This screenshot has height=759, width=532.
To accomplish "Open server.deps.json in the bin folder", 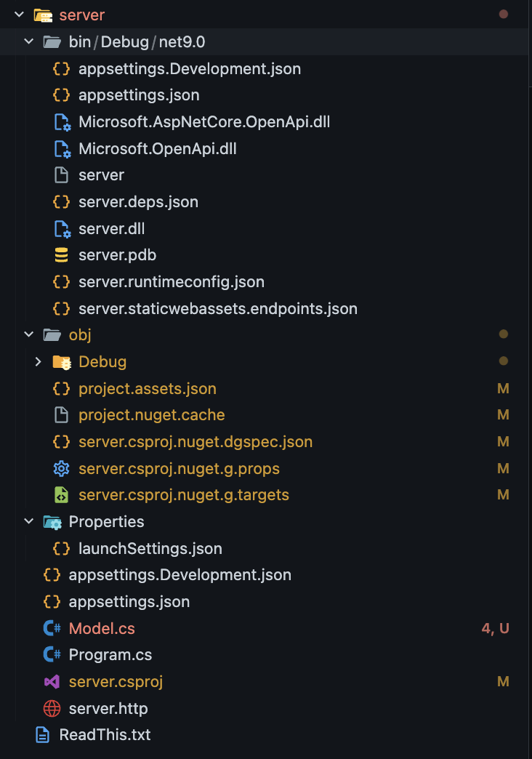I will point(138,202).
